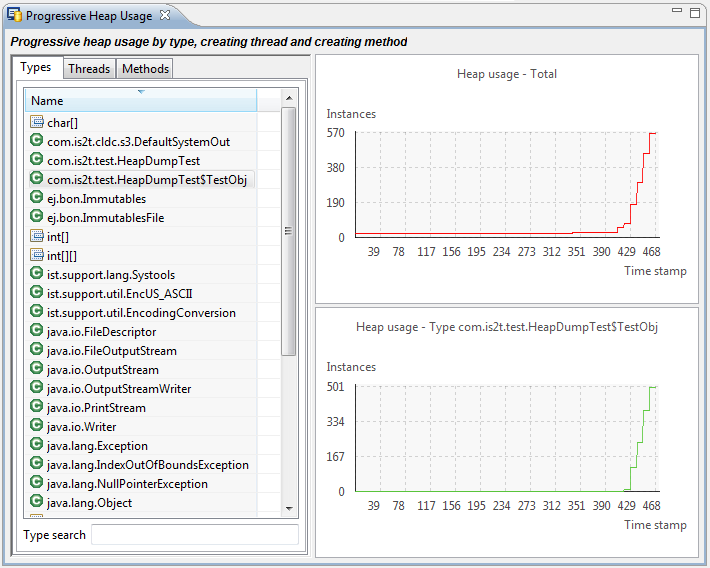Viewport: 710px width, 568px height.
Task: Sort the list by Name column header
Action: tap(140, 101)
